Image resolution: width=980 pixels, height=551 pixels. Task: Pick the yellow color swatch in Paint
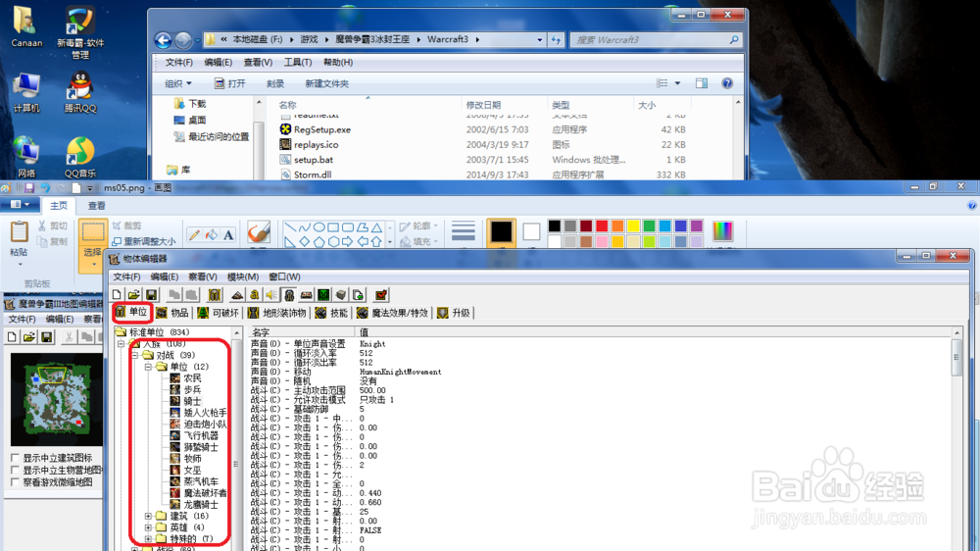point(633,225)
